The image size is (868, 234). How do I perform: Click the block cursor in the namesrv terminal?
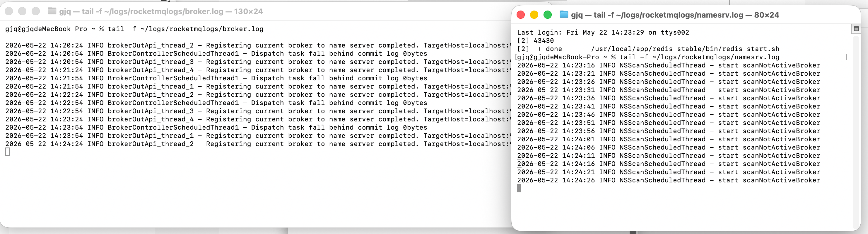click(519, 189)
